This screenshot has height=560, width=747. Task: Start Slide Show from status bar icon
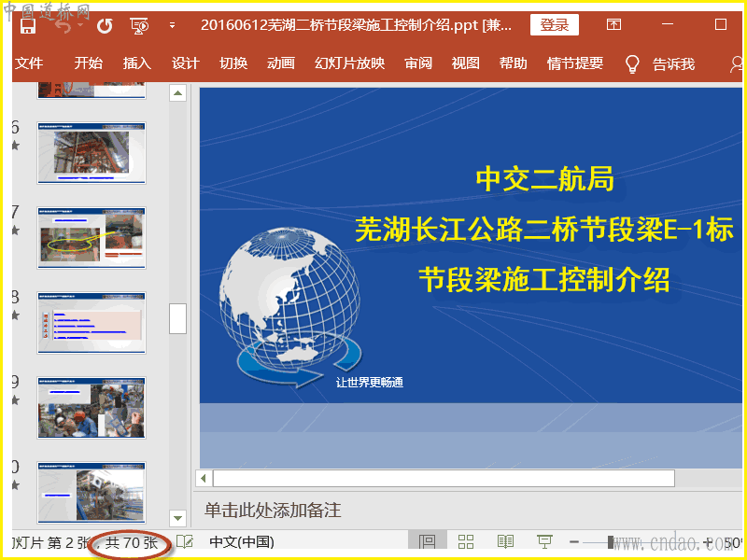(544, 542)
